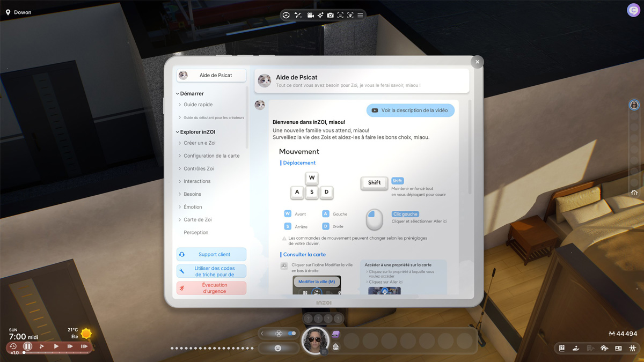This screenshot has height=362, width=644.
Task: Open the family panel icon bottom right
Action: [633, 348]
